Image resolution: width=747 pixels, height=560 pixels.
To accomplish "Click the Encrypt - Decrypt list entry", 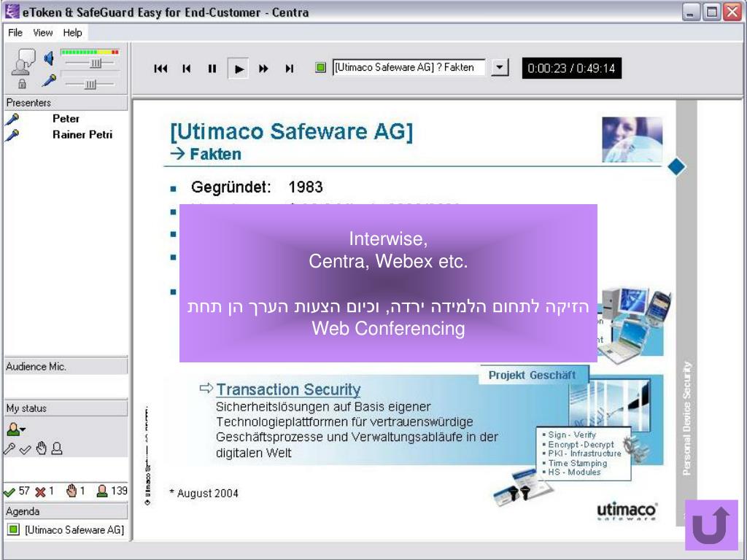I will pos(581,444).
